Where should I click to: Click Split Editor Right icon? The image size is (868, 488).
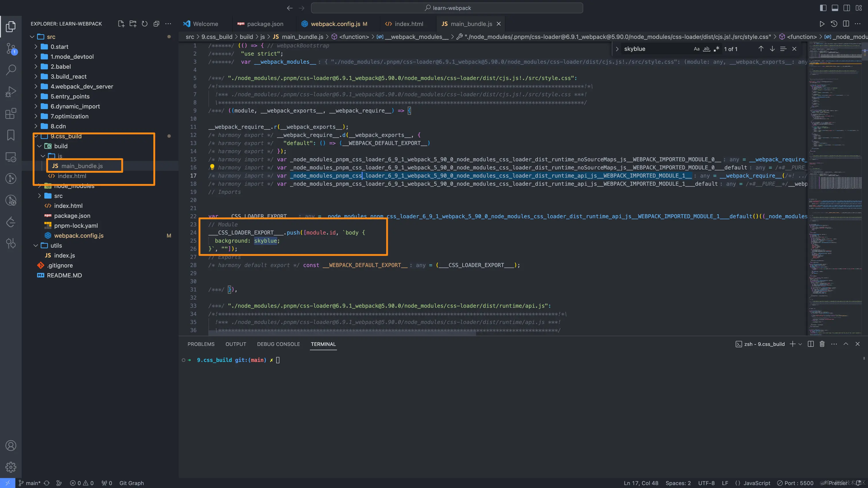click(x=846, y=24)
